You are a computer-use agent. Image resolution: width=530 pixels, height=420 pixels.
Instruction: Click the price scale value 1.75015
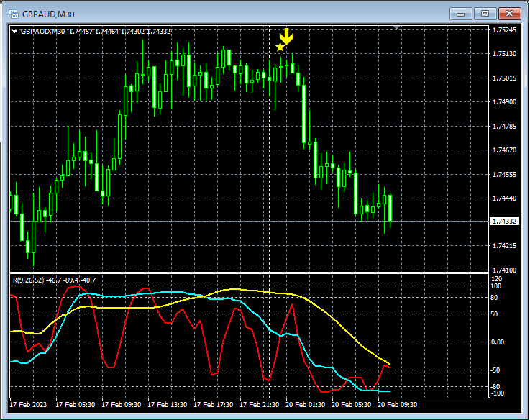[x=504, y=78]
